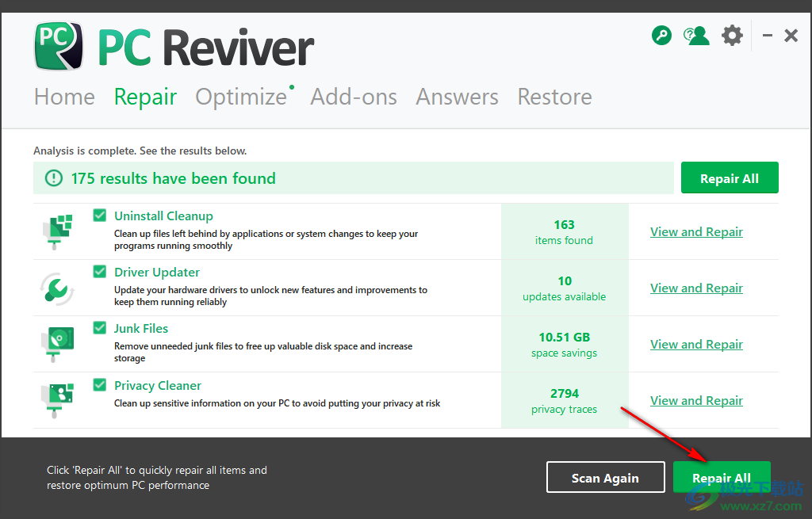
Task: Open View and Repair for Uninstall Cleanup
Action: click(x=696, y=232)
